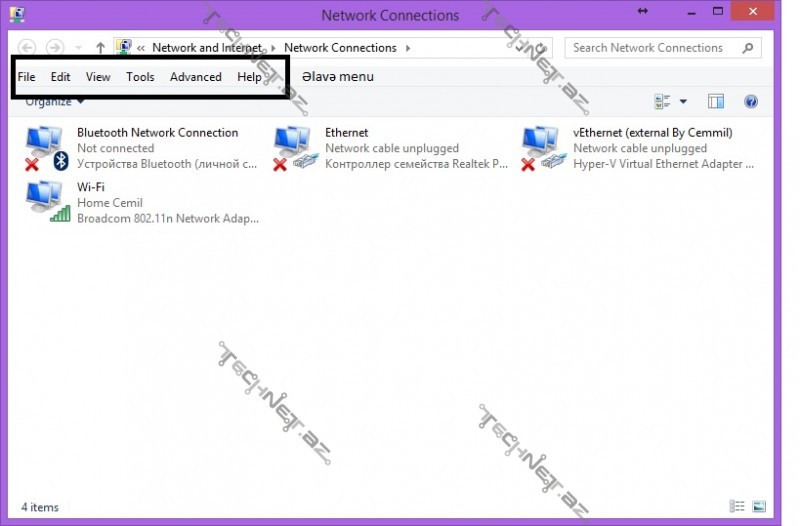Viewport: 800px width, 526px height.
Task: Click the Not connected status text
Action: (115, 148)
